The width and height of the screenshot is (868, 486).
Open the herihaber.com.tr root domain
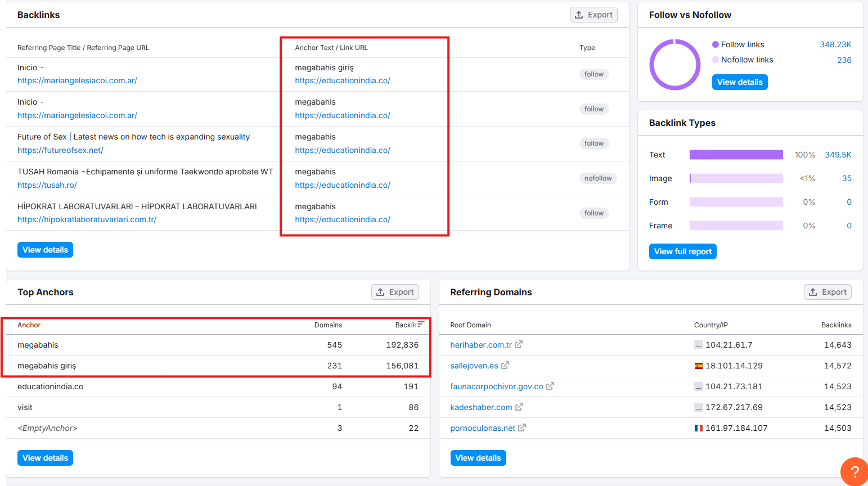coord(481,345)
